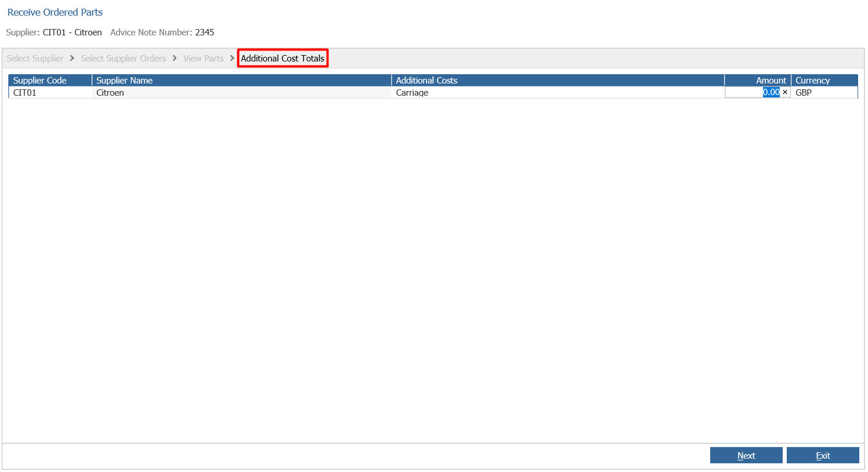
Task: Click the chevron after Select Supplier
Action: 72,58
